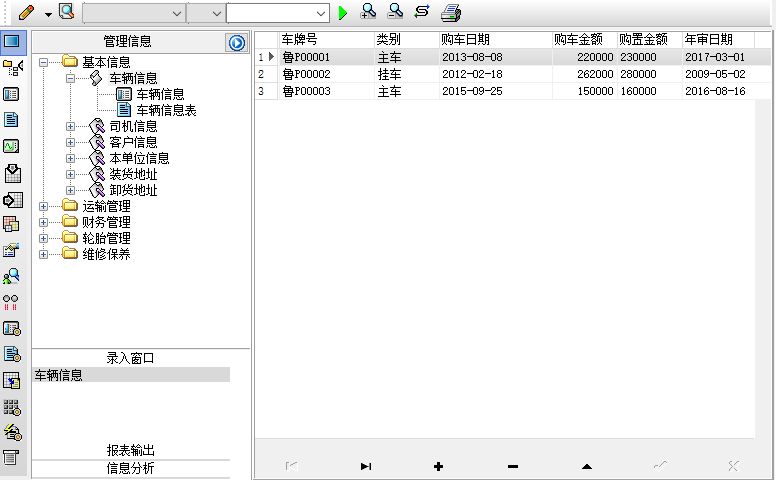Click the chart with form sidebar icon

[x=11, y=250]
